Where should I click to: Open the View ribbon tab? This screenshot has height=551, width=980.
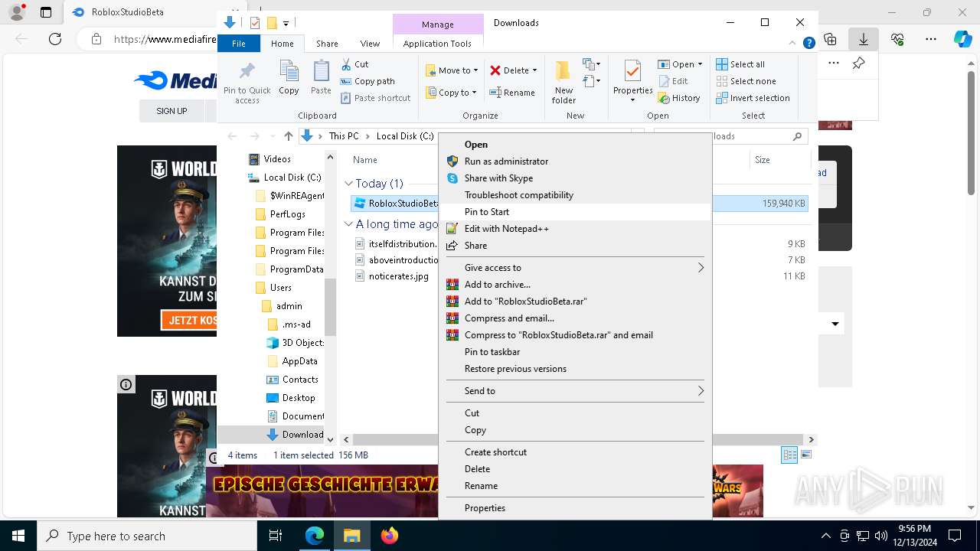click(370, 44)
